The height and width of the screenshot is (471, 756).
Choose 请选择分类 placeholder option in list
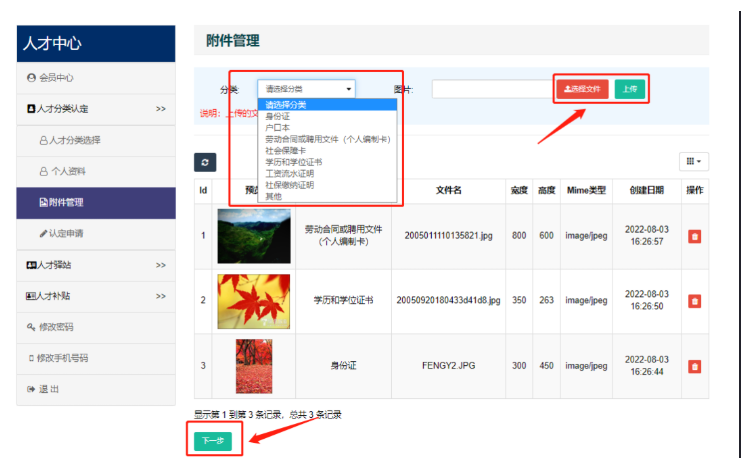point(327,105)
